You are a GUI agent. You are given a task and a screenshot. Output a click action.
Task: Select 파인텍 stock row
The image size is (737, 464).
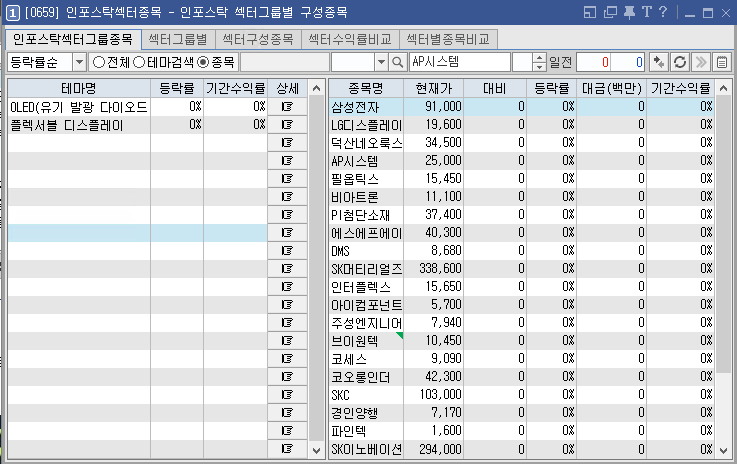522,430
